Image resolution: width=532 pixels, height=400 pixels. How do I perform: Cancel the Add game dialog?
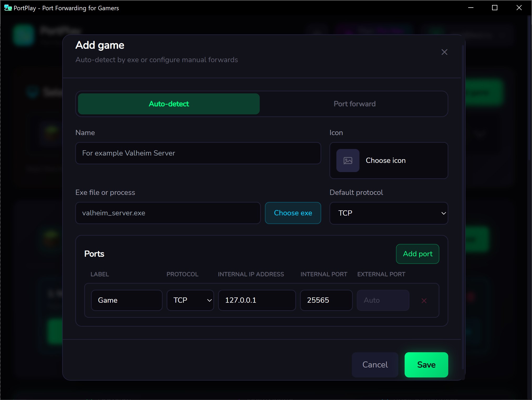coord(375,365)
